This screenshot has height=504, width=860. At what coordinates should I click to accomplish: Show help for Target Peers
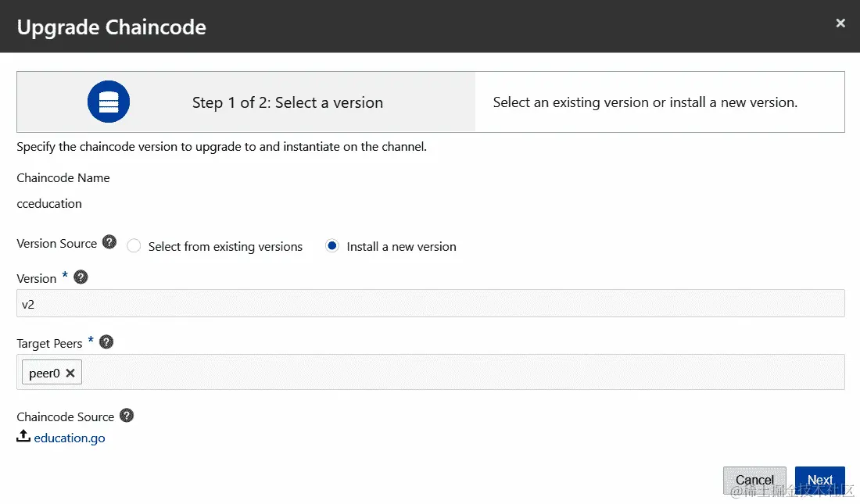[x=106, y=342]
